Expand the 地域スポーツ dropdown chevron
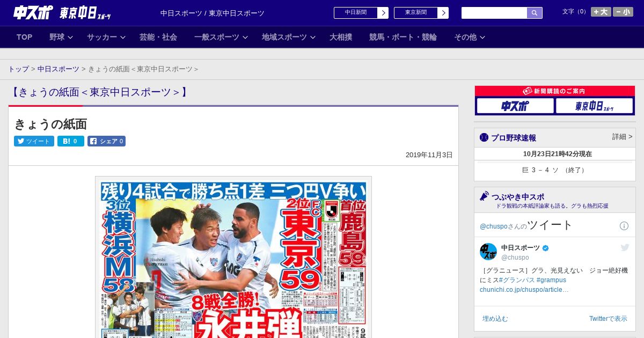Screen dimensions: 644x338 (x=313, y=37)
